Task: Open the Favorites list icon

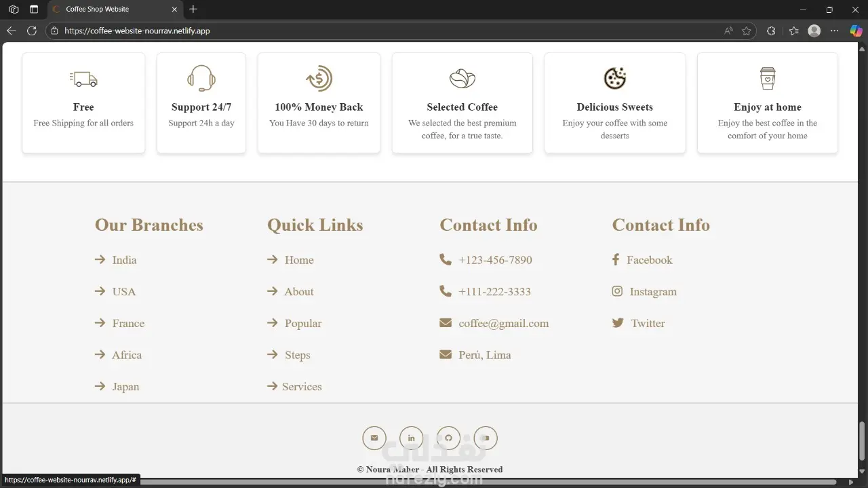Action: pos(794,31)
